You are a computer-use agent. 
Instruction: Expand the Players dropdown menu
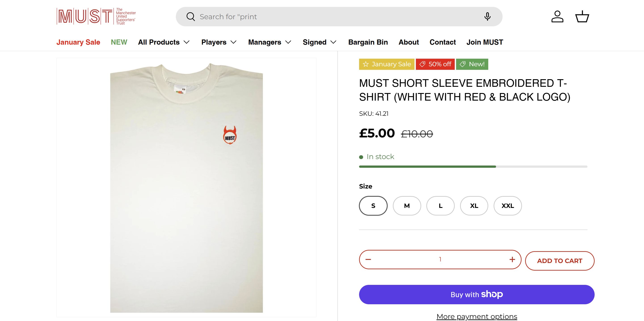[x=219, y=42]
